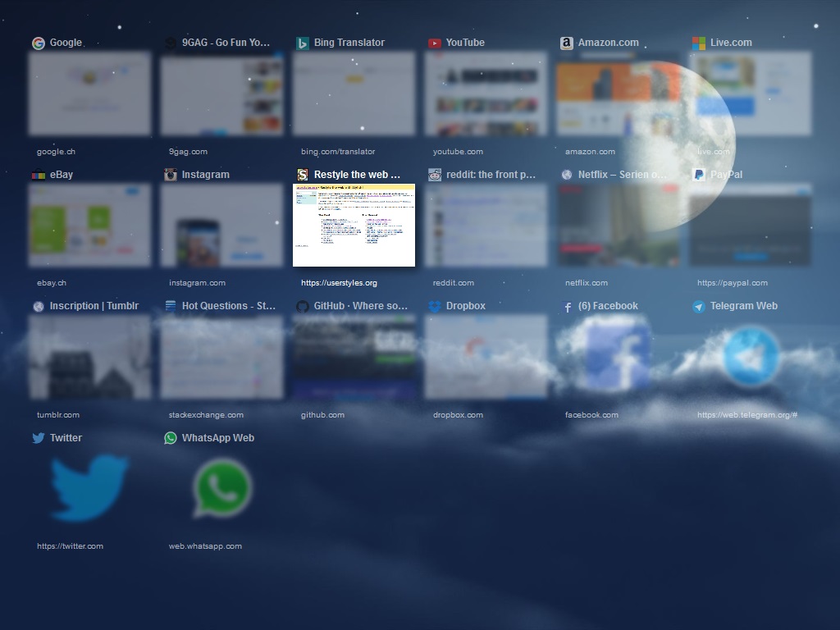840x630 pixels.
Task: Open the reddit page thumbnail
Action: point(486,225)
